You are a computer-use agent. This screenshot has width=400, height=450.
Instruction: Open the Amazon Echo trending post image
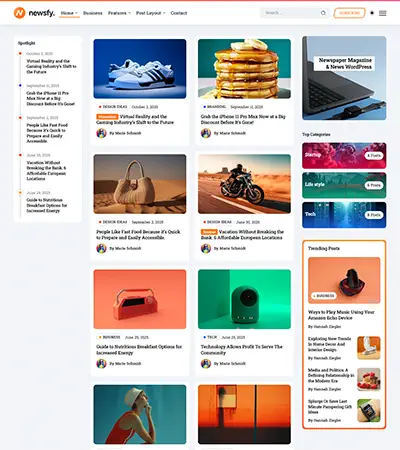tap(344, 280)
